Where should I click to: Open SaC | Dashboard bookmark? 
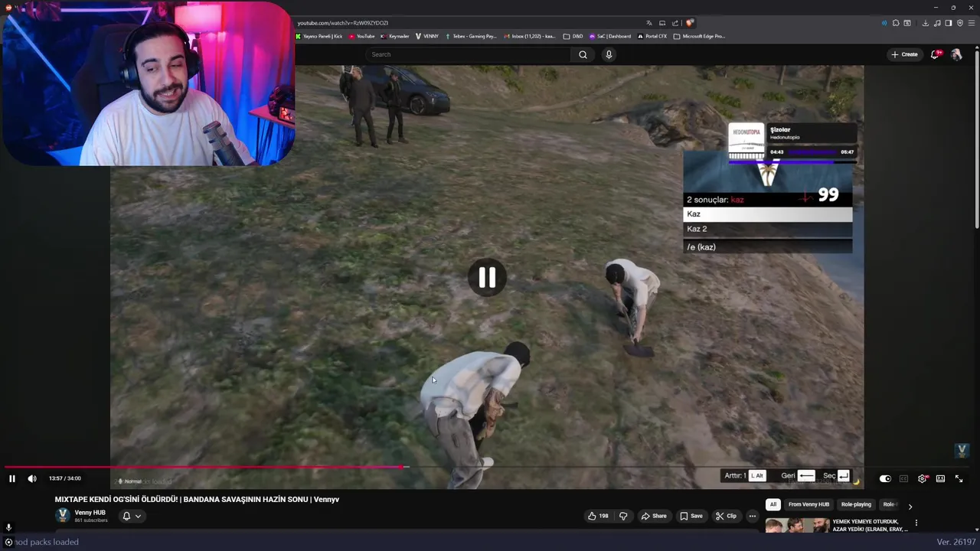click(609, 36)
